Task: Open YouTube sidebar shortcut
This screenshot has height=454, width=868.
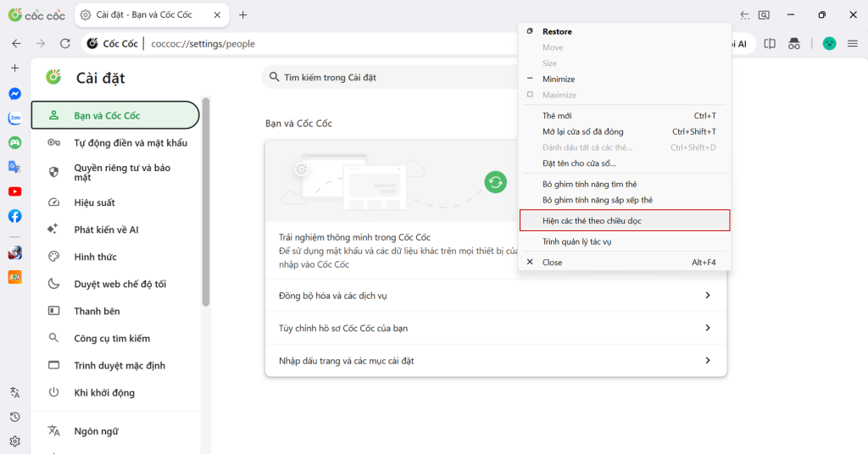Action: (15, 191)
